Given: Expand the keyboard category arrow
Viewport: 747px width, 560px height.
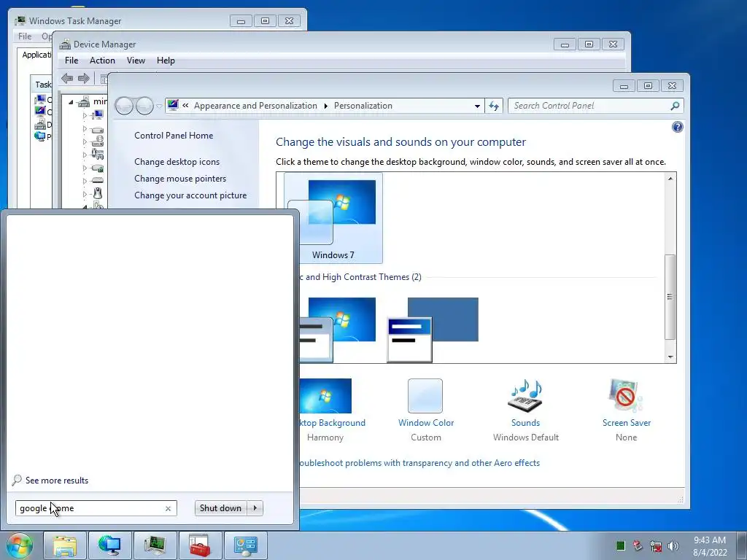Looking at the screenshot, I should [x=85, y=181].
